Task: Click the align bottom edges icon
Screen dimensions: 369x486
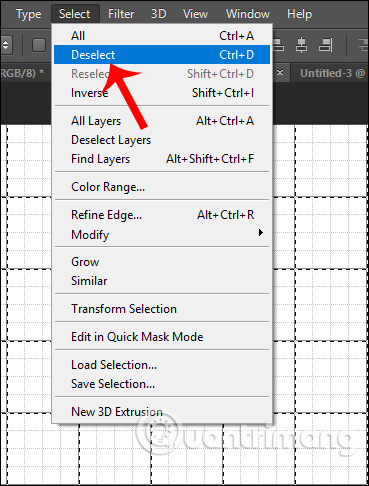Action: tap(325, 45)
